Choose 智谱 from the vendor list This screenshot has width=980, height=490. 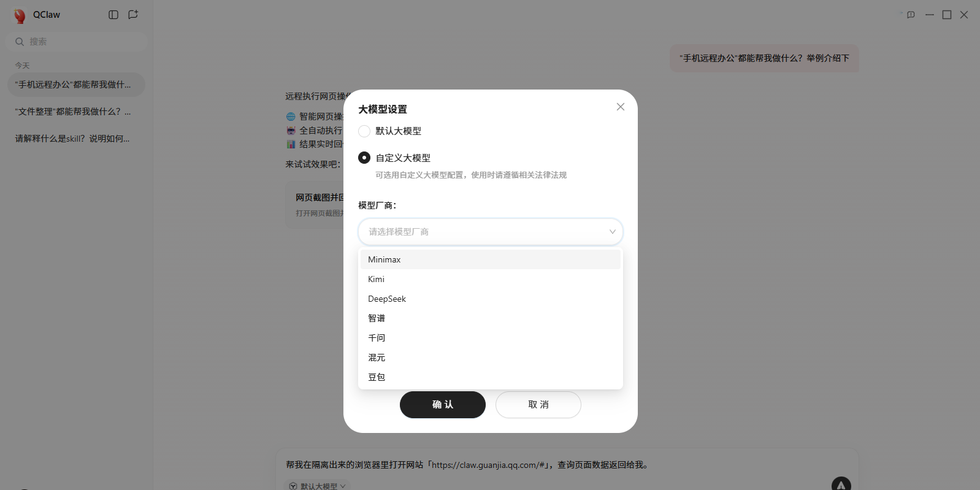(491, 318)
